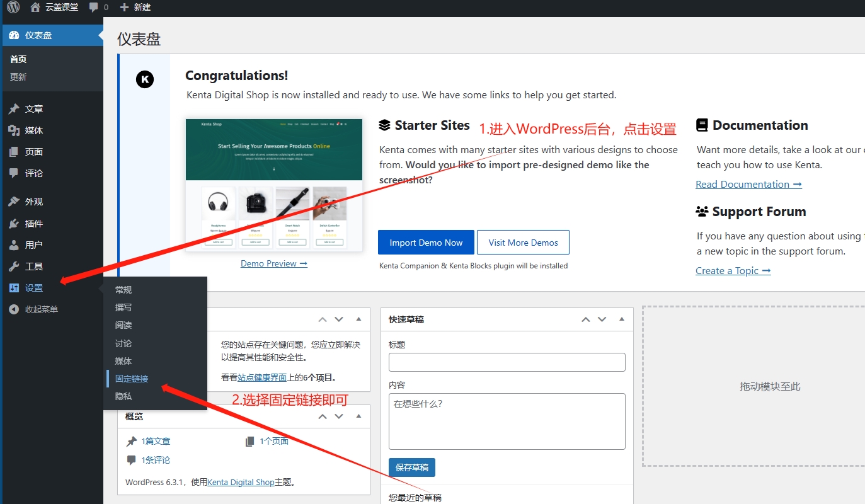Click the 新建 label in admin bar

pos(142,8)
